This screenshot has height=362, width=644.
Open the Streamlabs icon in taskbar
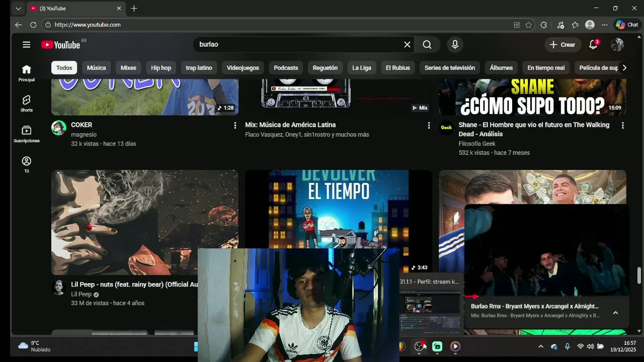click(437, 346)
